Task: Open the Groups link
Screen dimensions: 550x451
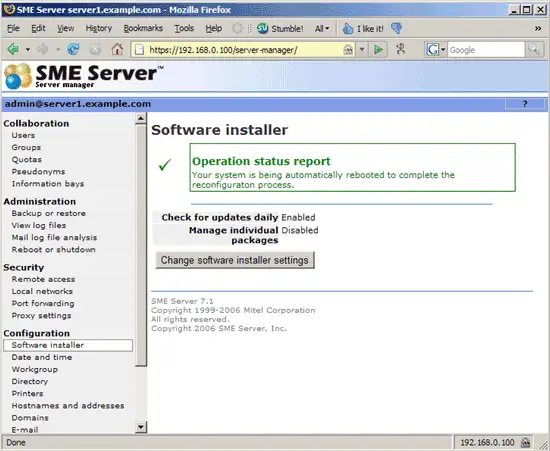Action: coord(26,147)
